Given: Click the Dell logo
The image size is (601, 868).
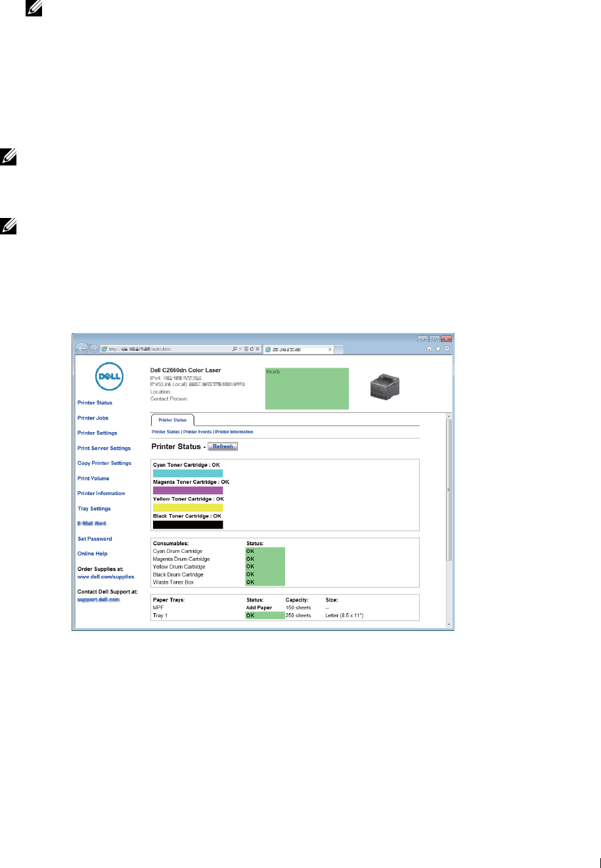Looking at the screenshot, I should click(x=108, y=377).
